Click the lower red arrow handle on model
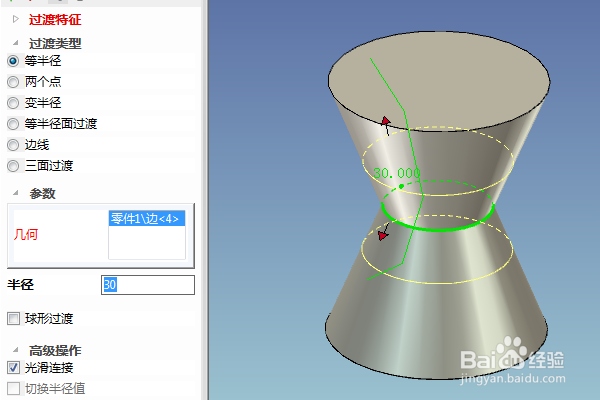Image resolution: width=600 pixels, height=400 pixels. coord(383,235)
